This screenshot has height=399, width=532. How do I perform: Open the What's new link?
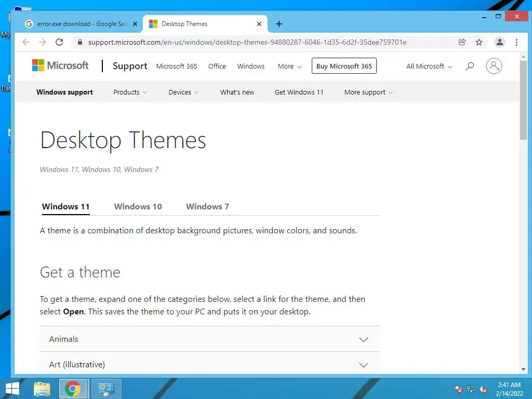click(x=237, y=92)
